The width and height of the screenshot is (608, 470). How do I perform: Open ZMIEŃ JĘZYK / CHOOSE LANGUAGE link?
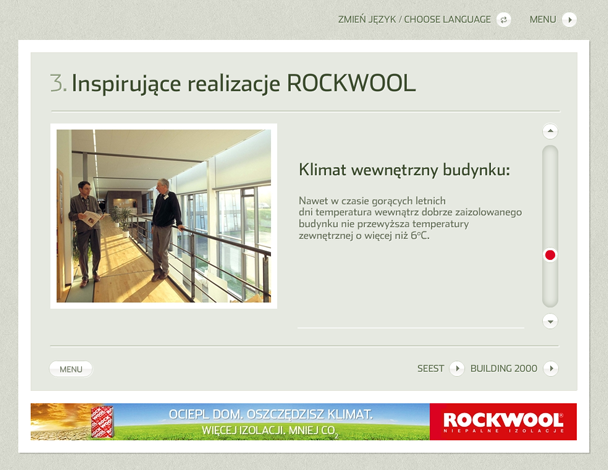click(x=415, y=19)
